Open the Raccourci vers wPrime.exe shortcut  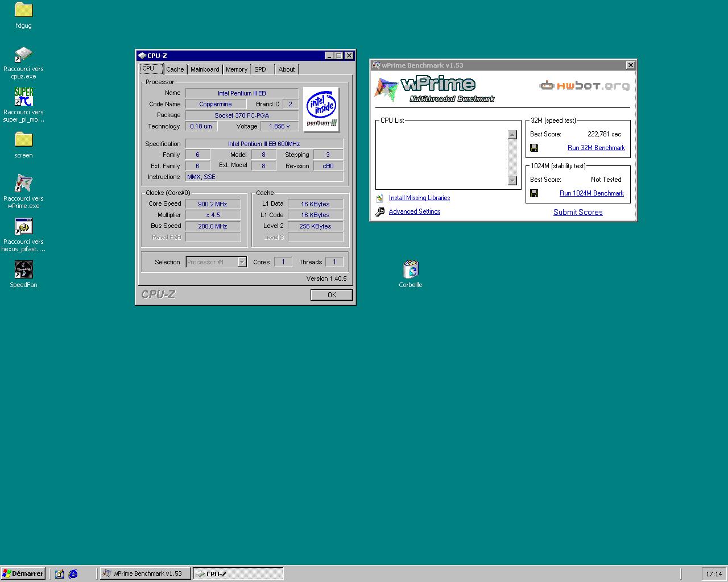(23, 183)
